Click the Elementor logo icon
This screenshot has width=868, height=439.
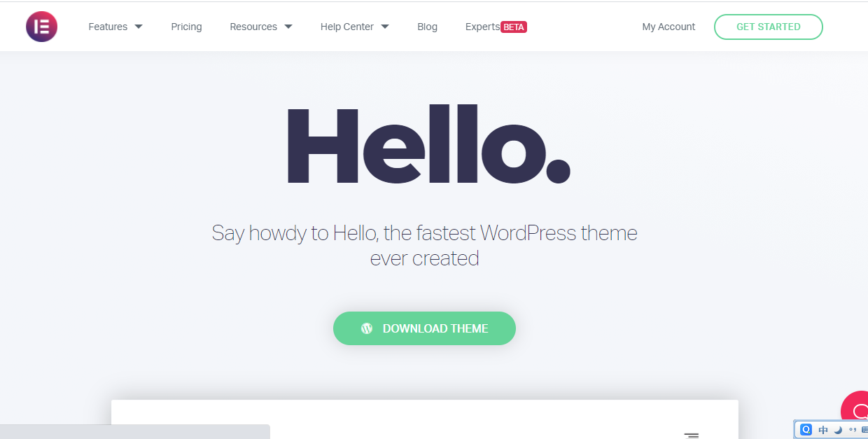[x=41, y=27]
